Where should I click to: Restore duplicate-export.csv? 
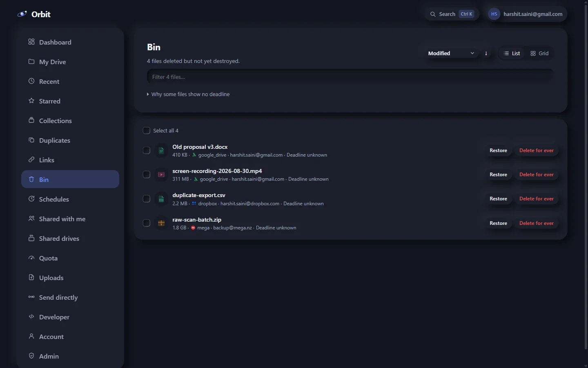pyautogui.click(x=498, y=199)
